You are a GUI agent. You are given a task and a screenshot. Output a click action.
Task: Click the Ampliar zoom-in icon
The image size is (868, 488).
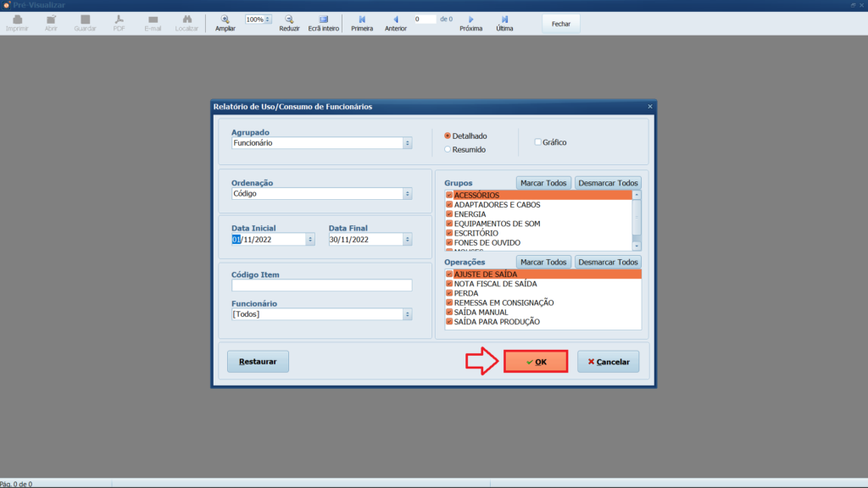coord(225,19)
